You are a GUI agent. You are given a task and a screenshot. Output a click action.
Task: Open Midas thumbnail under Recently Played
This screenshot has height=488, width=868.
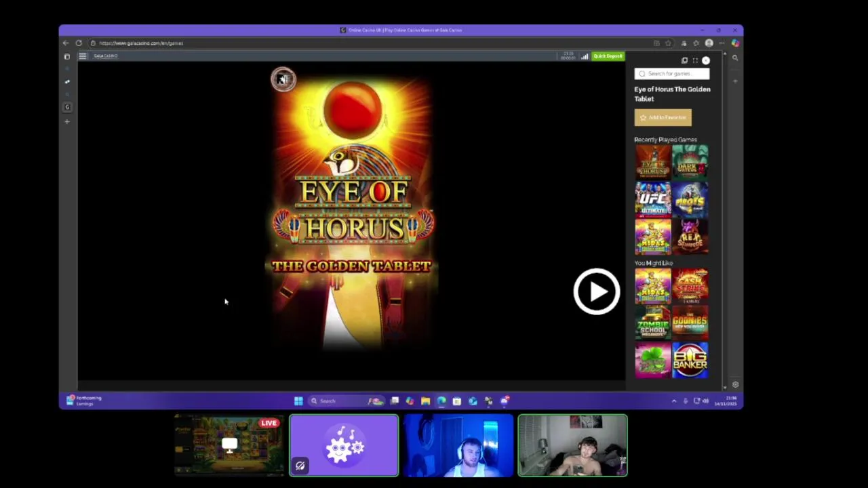coord(652,237)
